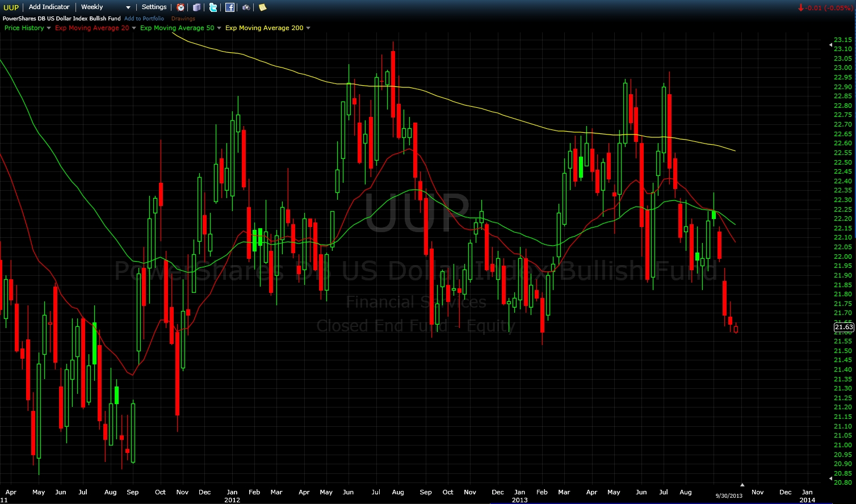Viewport: 856px width, 504px height.
Task: Share chart via Twitter icon
Action: click(213, 7)
